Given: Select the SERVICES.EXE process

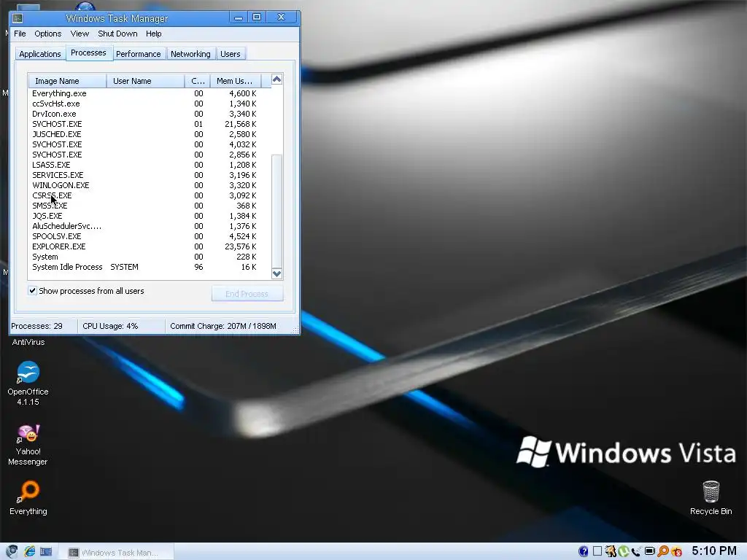Looking at the screenshot, I should point(149,175).
